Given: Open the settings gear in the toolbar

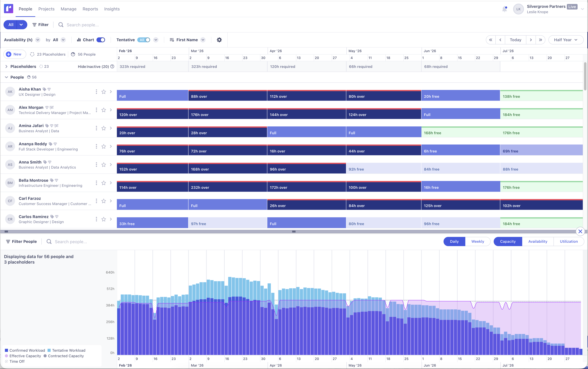Looking at the screenshot, I should coord(219,40).
